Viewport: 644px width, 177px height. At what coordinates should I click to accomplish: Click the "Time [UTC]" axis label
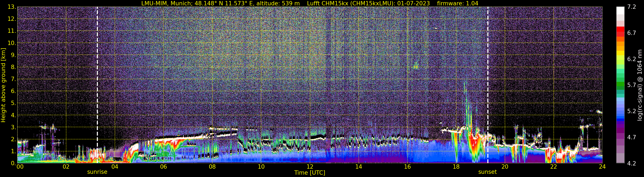pos(310,173)
